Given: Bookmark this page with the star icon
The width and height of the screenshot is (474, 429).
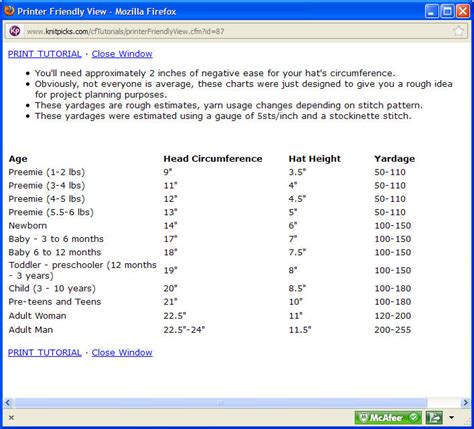Looking at the screenshot, I should [459, 31].
